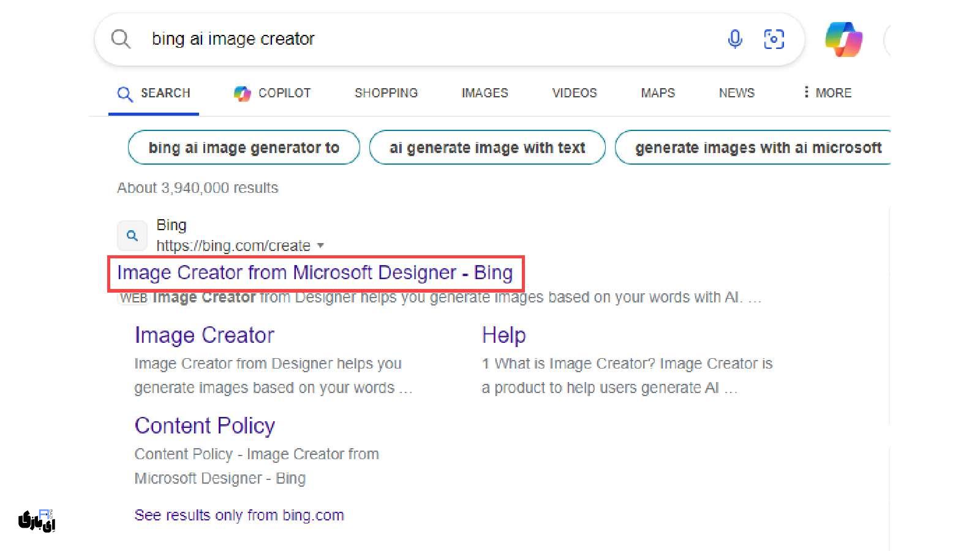Open Copilot colorful logo beside search box
This screenshot has width=980, height=551.
(x=843, y=39)
